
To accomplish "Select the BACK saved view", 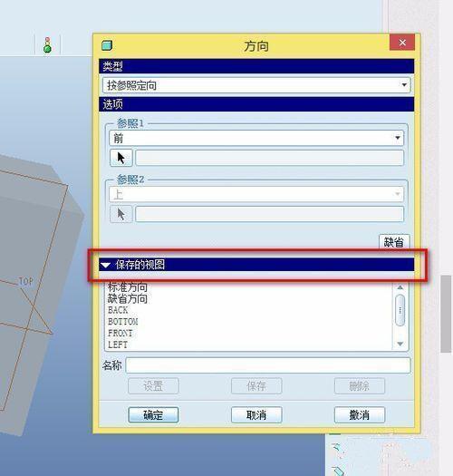I will pos(118,310).
